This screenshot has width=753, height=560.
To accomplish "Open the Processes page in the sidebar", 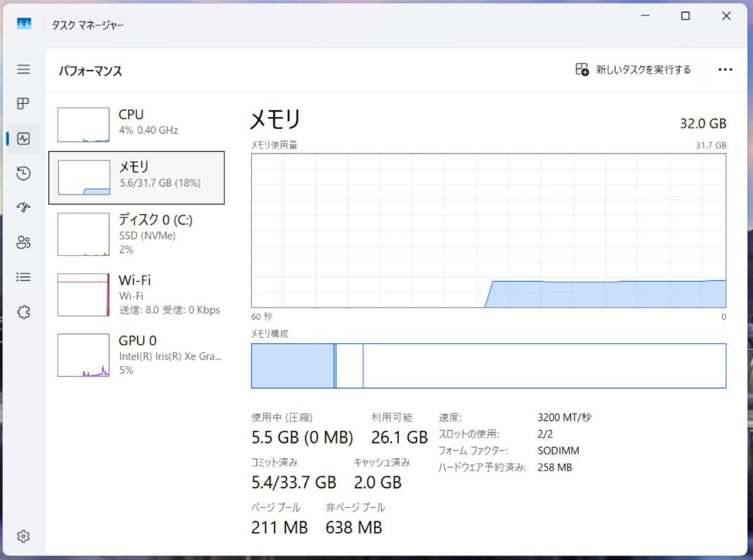I will tap(23, 103).
